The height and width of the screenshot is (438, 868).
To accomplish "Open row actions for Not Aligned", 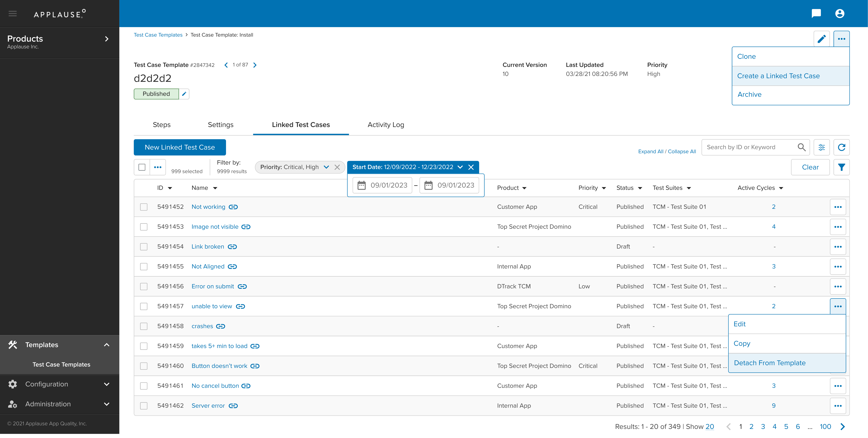I will pyautogui.click(x=838, y=267).
